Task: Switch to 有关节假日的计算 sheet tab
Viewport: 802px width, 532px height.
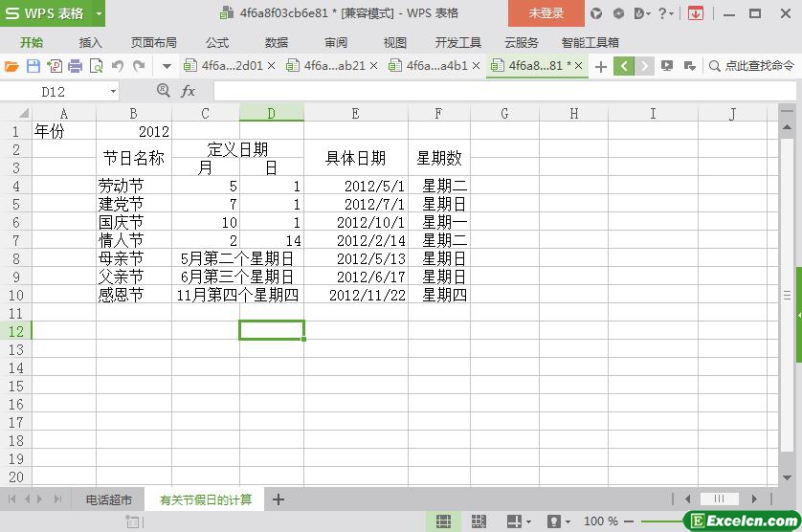Action: click(205, 499)
